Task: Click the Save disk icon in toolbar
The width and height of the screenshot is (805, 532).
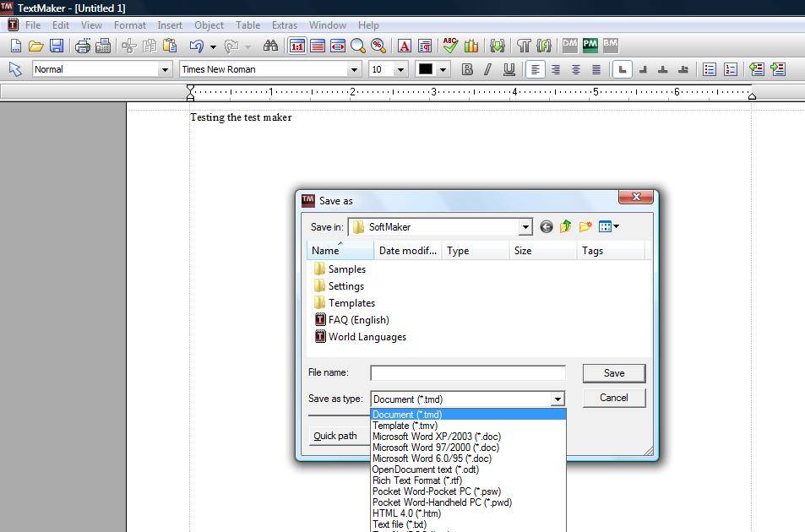Action: [57, 46]
